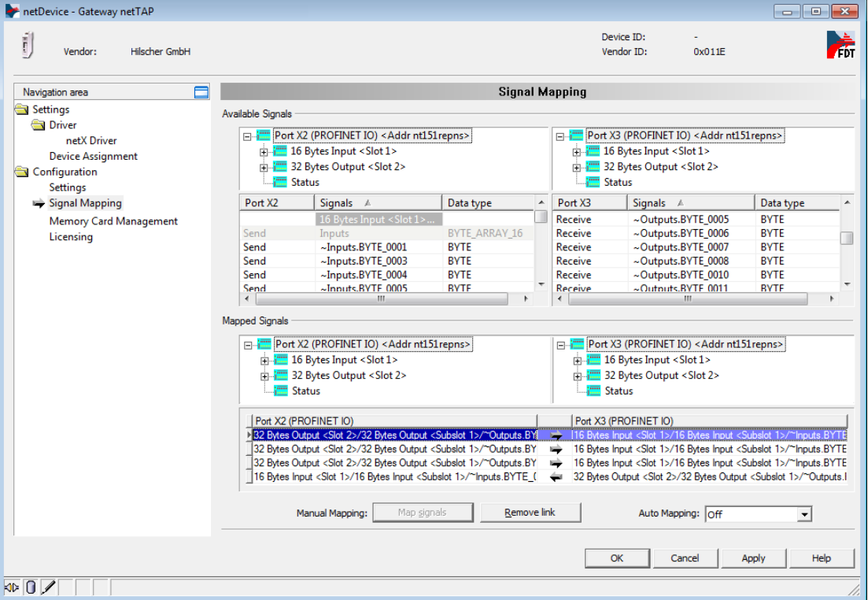
Task: Click Port X3 table vertical scrollbar thumb
Action: point(847,239)
